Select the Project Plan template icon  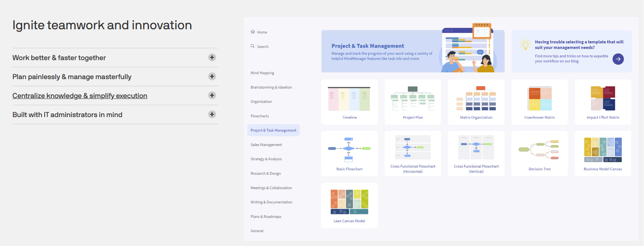412,99
